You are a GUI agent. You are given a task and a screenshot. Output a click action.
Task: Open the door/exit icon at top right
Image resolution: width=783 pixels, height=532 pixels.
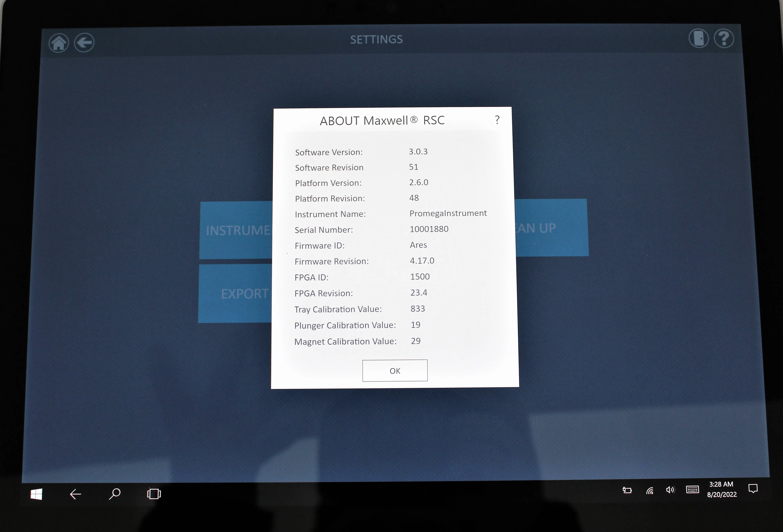pos(698,38)
